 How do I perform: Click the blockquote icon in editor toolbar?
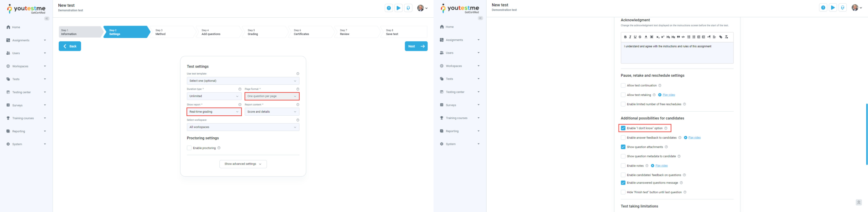tap(678, 37)
